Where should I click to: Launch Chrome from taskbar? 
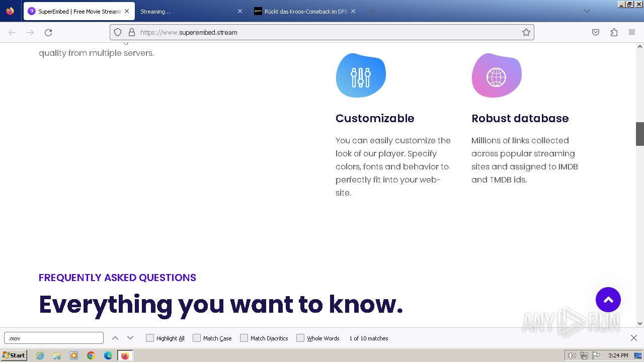(x=91, y=355)
